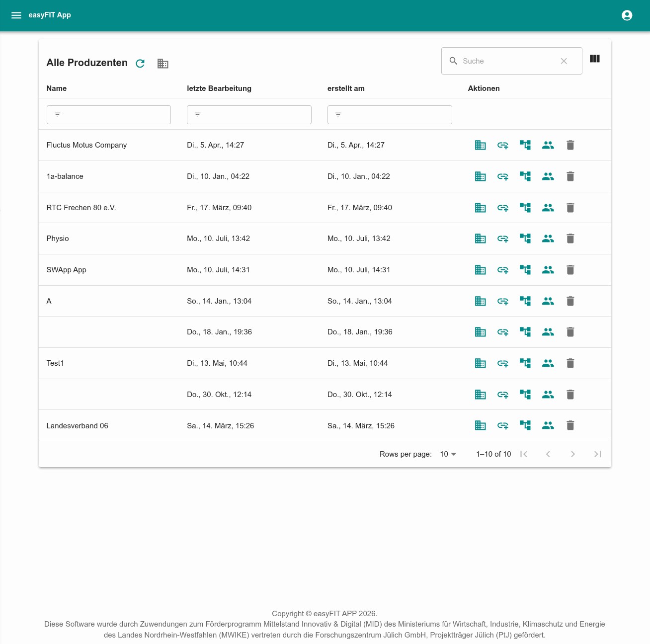Delete SWApp App using the trash icon
The height and width of the screenshot is (644, 650).
(570, 270)
